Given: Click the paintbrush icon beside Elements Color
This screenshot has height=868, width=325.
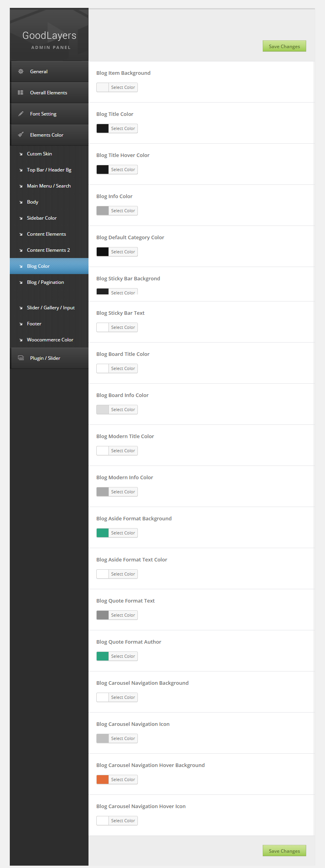Looking at the screenshot, I should pyautogui.click(x=21, y=135).
